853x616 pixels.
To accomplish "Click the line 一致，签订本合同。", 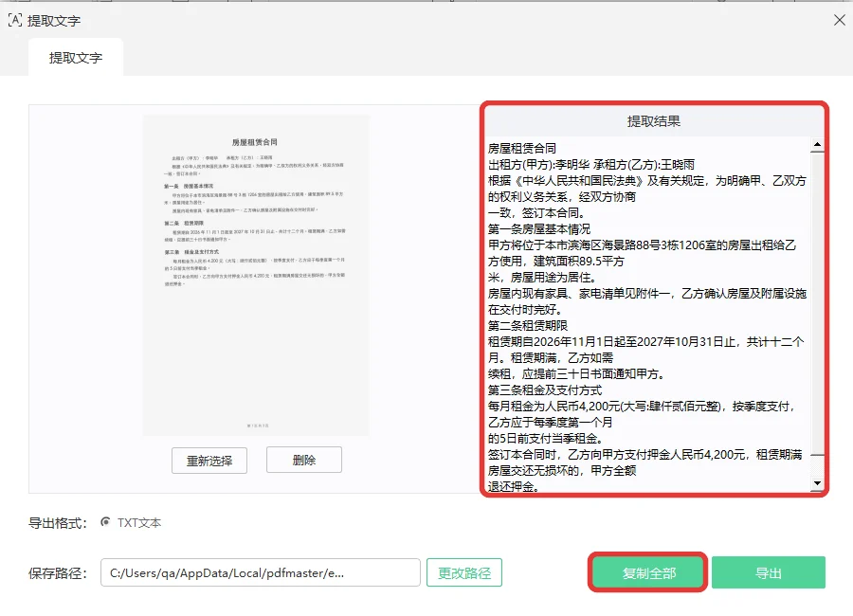I will (536, 213).
